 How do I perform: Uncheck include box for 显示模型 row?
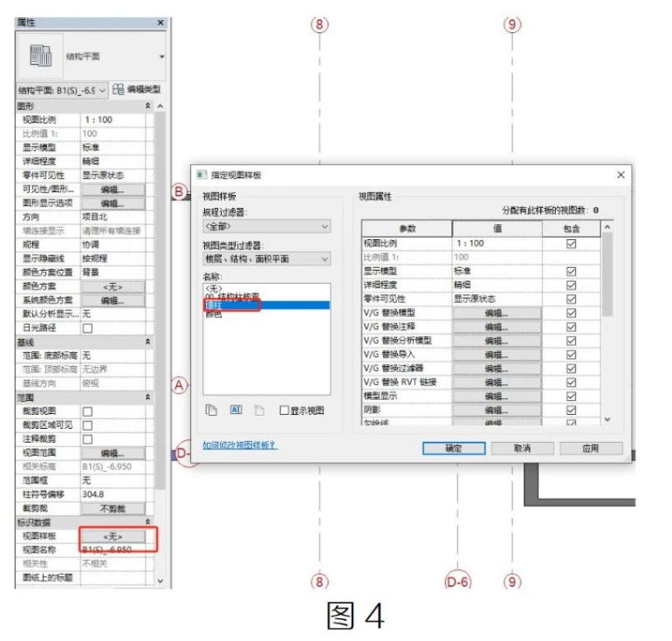click(x=571, y=272)
